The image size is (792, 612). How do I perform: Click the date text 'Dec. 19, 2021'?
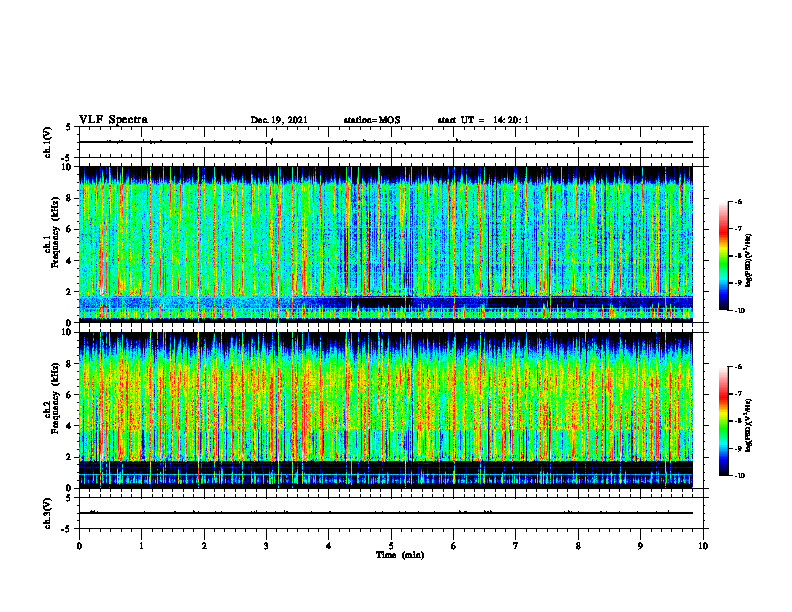[x=279, y=120]
